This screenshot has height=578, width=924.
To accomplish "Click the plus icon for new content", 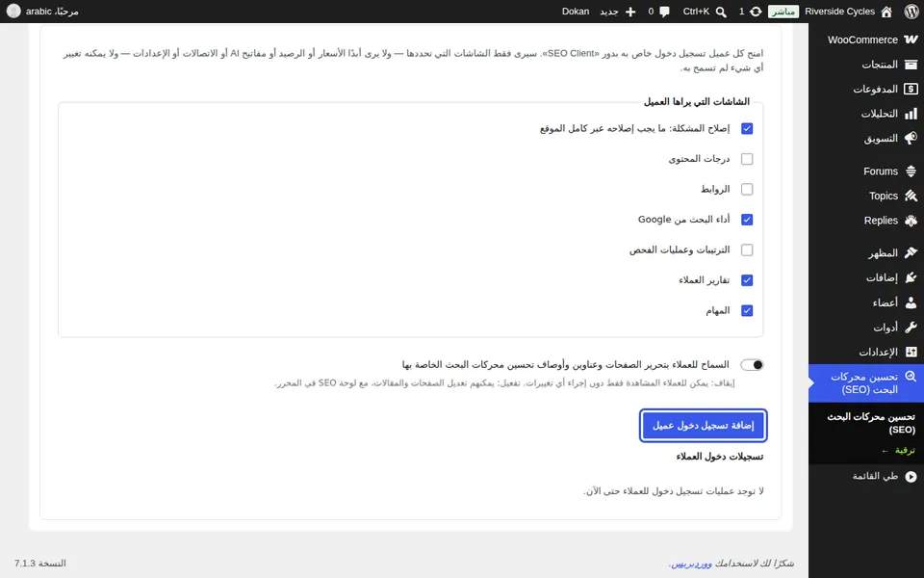I will pyautogui.click(x=629, y=12).
